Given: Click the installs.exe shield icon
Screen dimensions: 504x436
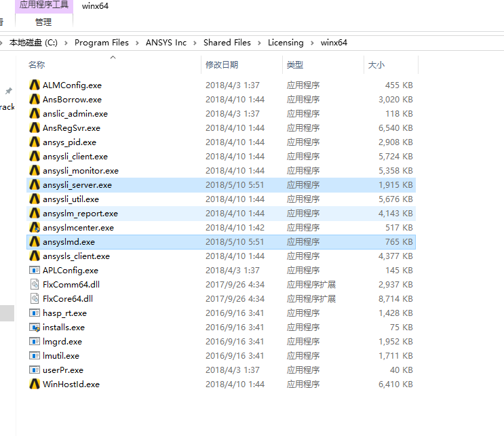Looking at the screenshot, I should (35, 327).
